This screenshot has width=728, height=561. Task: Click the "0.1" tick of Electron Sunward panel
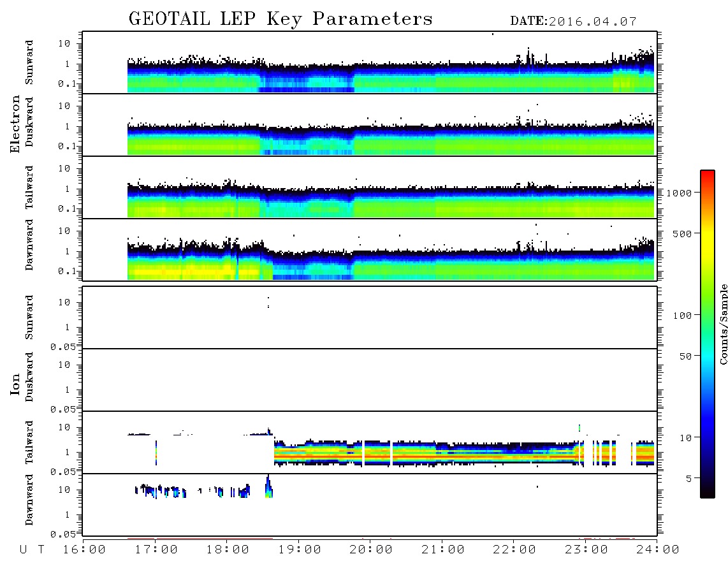[67, 84]
